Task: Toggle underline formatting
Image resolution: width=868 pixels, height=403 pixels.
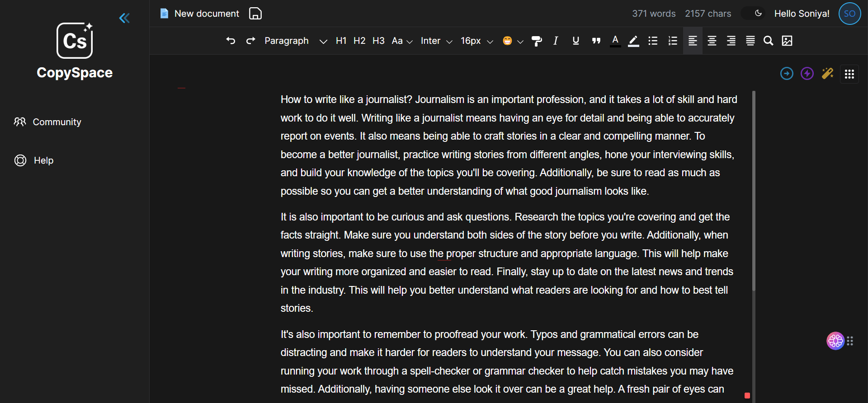Action: coord(576,41)
